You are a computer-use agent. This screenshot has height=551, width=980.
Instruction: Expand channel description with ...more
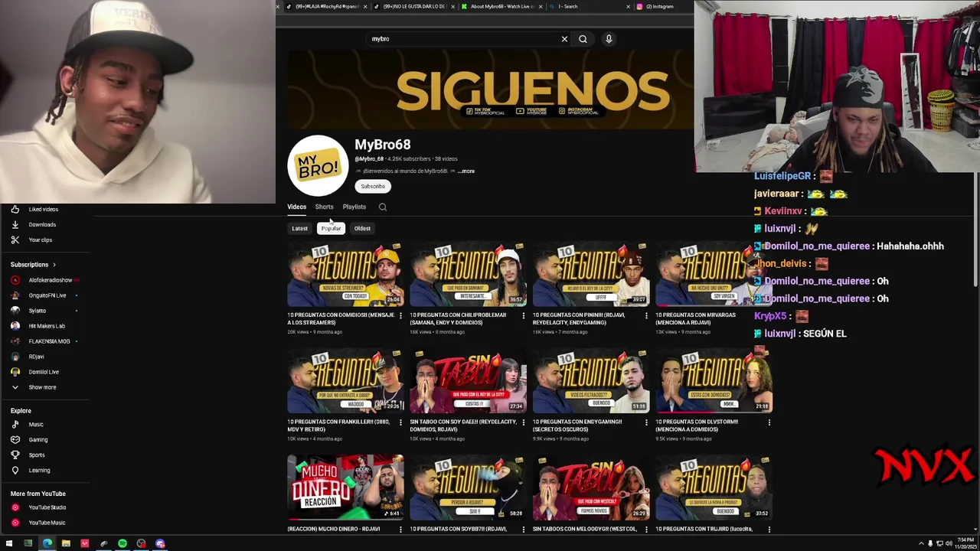click(466, 171)
